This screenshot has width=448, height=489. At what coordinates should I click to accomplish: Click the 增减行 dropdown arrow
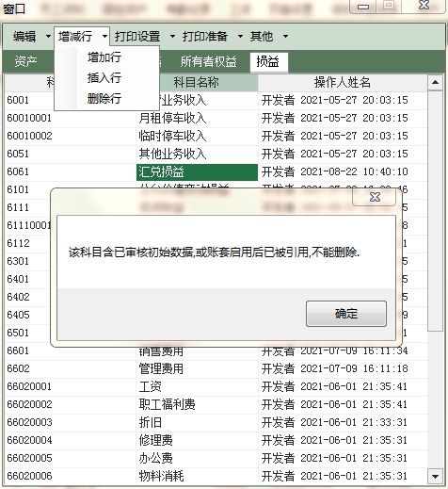click(104, 37)
